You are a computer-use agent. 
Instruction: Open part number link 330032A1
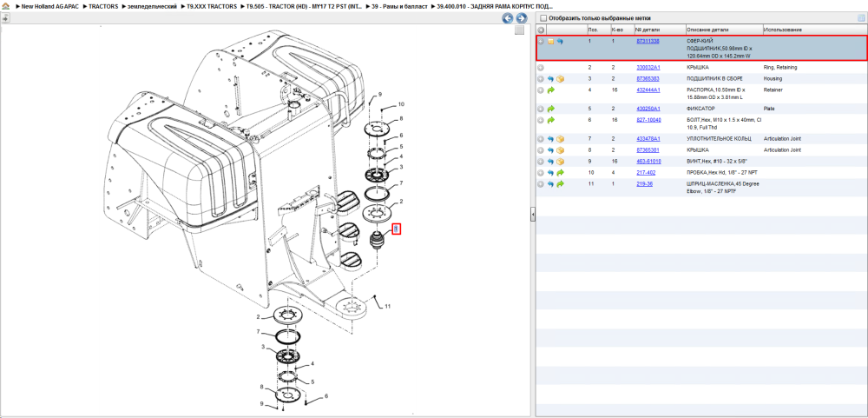tap(648, 68)
